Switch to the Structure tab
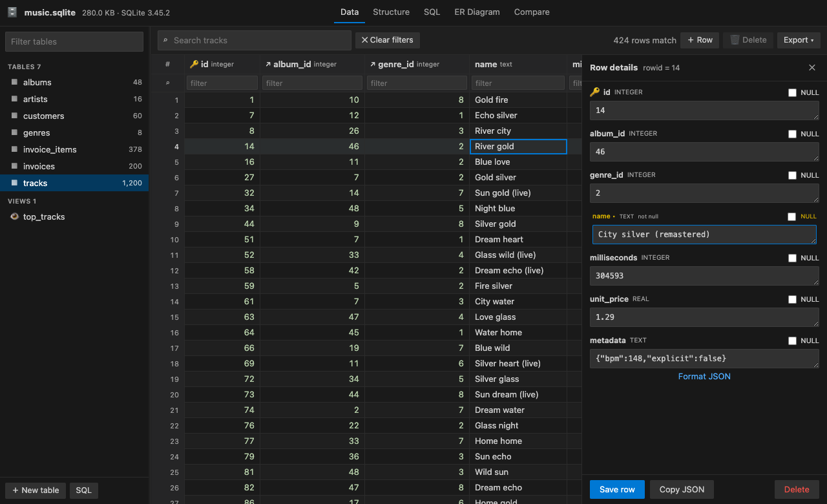 coord(391,12)
